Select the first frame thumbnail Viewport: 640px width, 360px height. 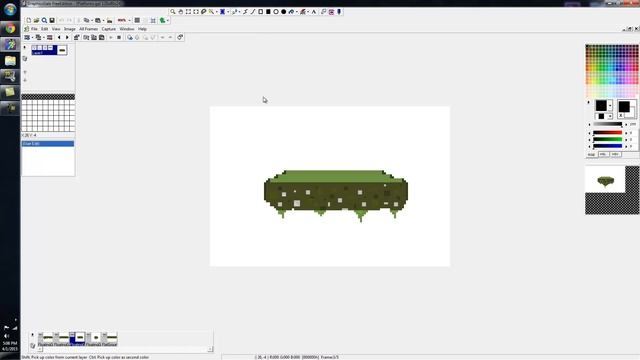[x=46, y=338]
